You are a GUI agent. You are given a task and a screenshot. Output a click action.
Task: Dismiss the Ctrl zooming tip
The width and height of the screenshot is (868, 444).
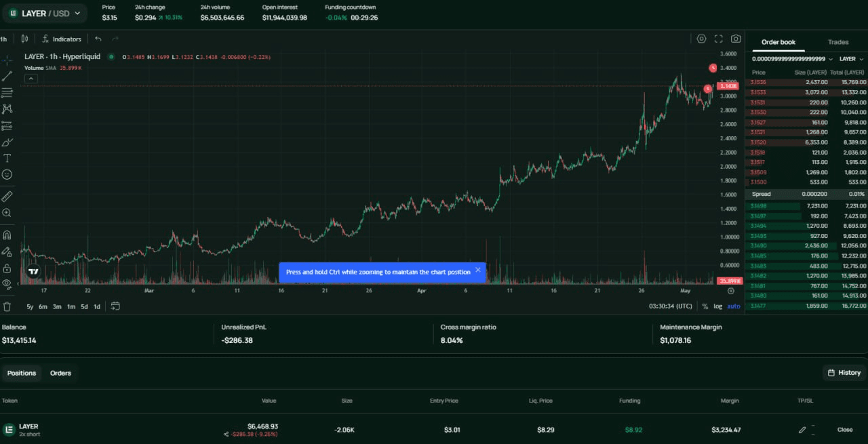tap(477, 270)
